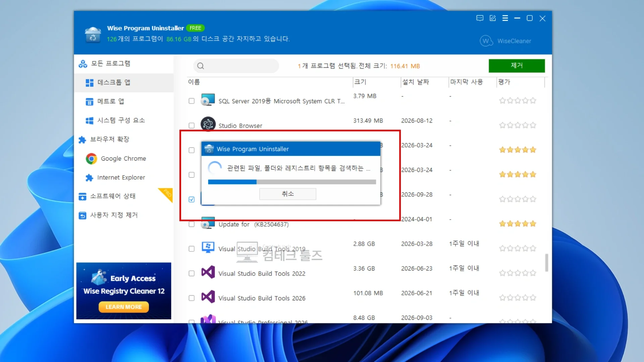Click the scan progress bar in dialog
Image resolution: width=644 pixels, height=362 pixels.
pos(292,182)
